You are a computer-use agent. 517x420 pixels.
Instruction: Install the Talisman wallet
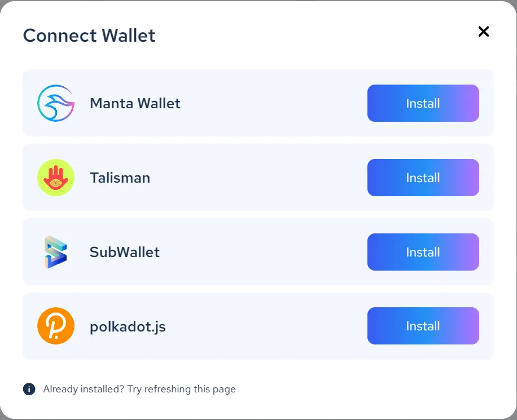[x=423, y=178]
